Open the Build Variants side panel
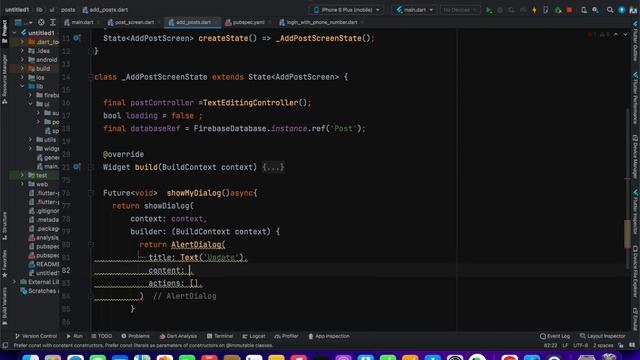 coord(4,306)
